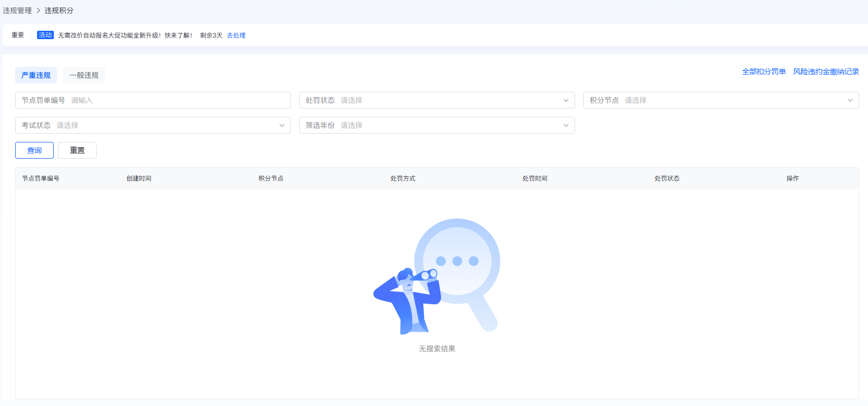Switch to the 严重违规 tab
The width and height of the screenshot is (868, 406).
click(x=36, y=75)
